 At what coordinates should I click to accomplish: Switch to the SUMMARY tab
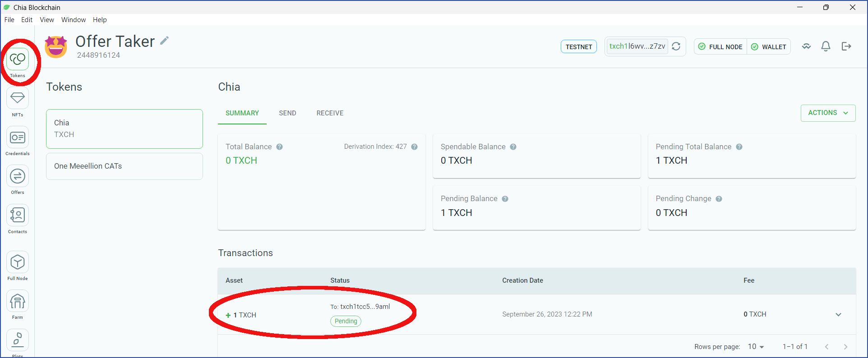click(242, 113)
